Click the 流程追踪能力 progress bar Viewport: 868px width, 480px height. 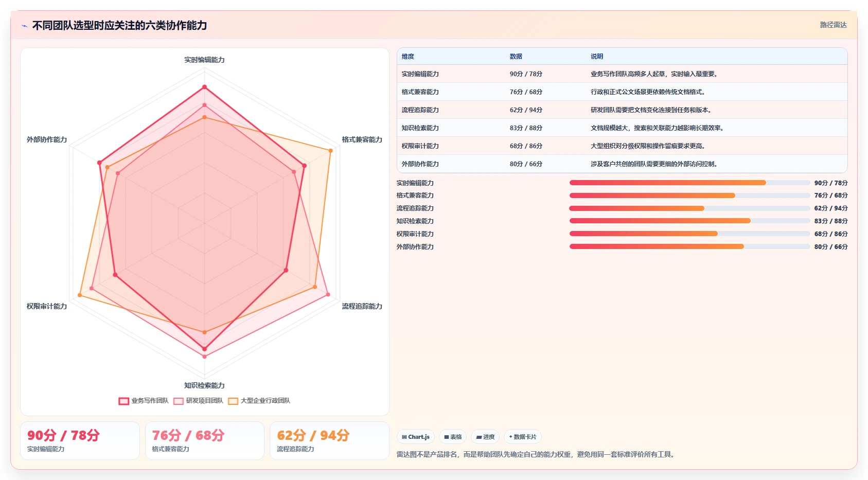(689, 208)
